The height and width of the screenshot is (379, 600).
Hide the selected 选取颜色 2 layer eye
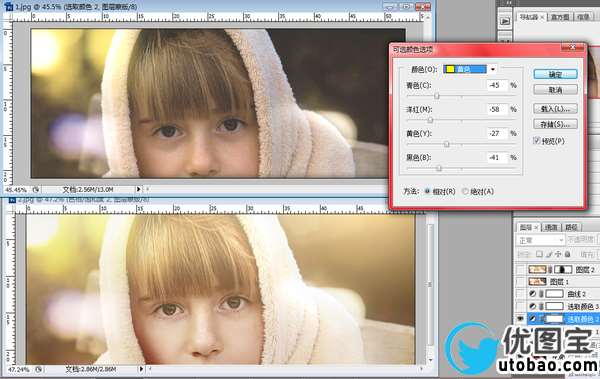520,319
